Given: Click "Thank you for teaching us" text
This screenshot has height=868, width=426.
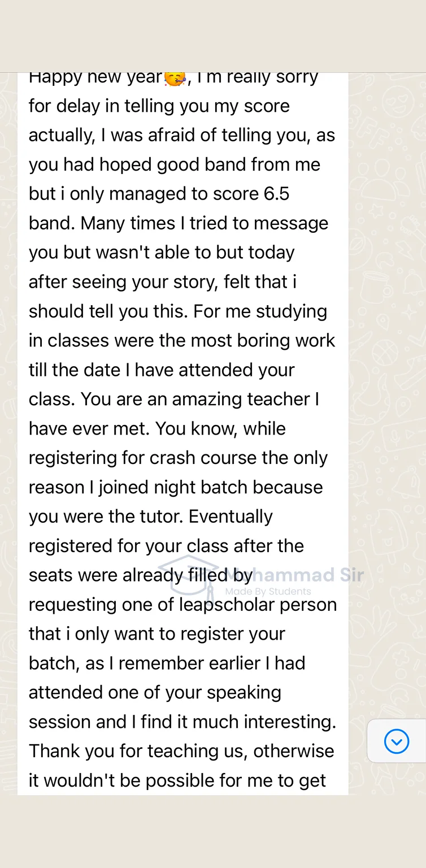Looking at the screenshot, I should [x=138, y=751].
